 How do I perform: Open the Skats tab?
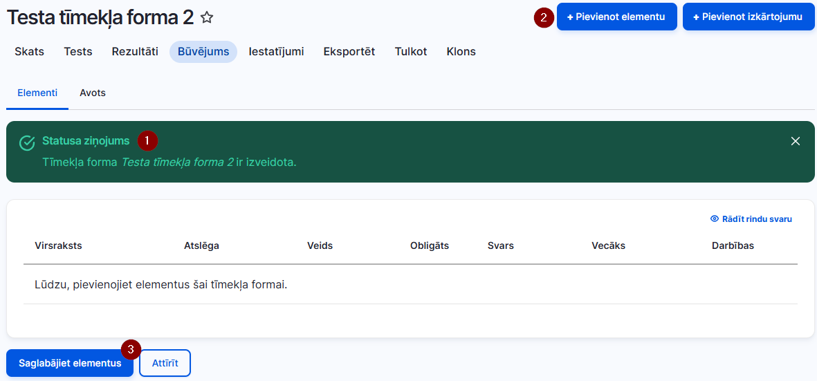pyautogui.click(x=29, y=52)
